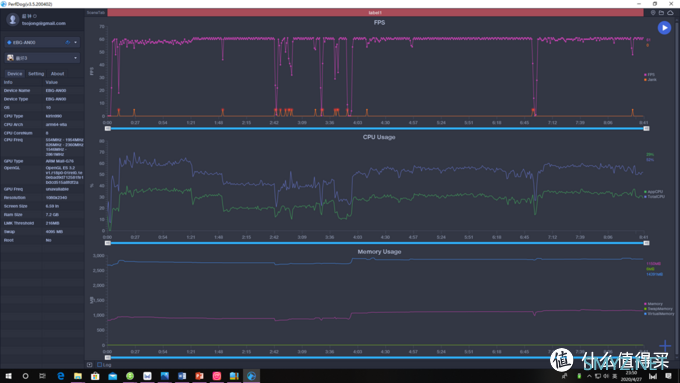Open the Windows Start menu

pos(8,376)
